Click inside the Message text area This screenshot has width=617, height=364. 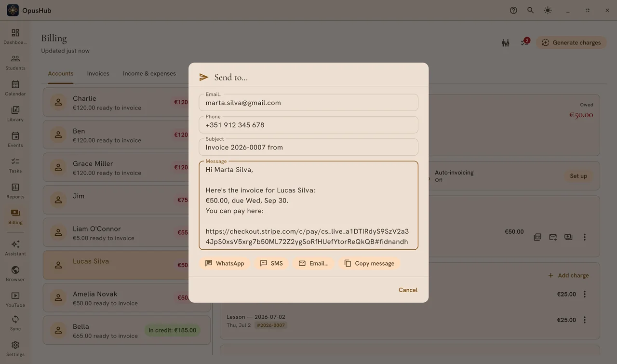[308, 205]
